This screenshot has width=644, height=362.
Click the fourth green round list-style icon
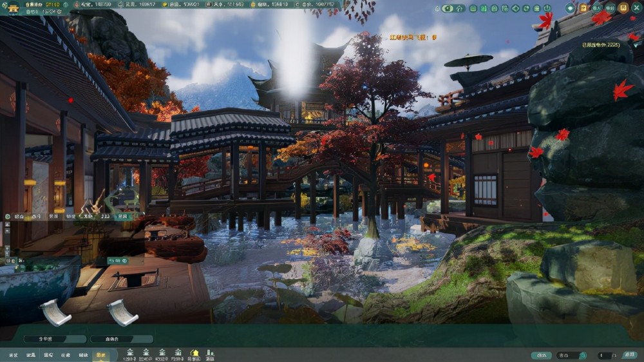coord(505,8)
